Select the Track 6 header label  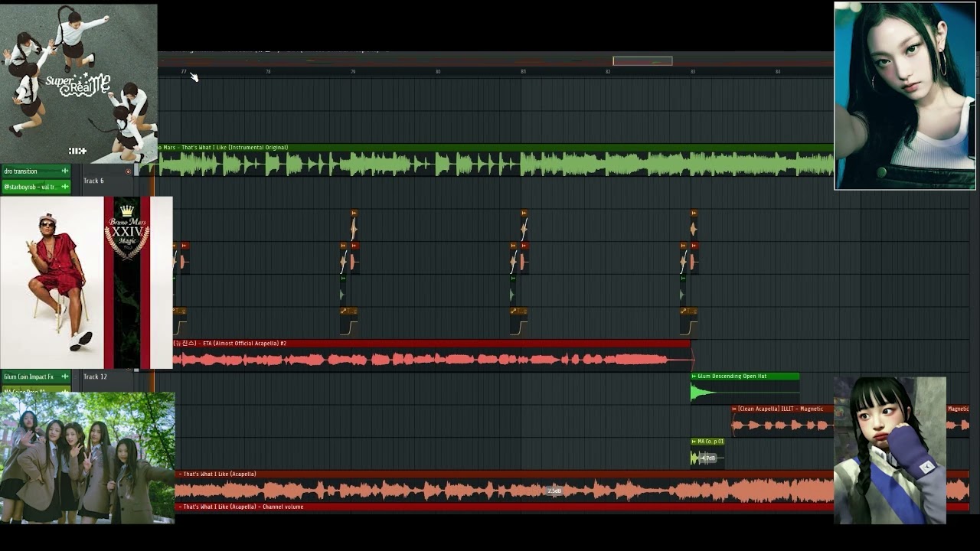pyautogui.click(x=93, y=181)
